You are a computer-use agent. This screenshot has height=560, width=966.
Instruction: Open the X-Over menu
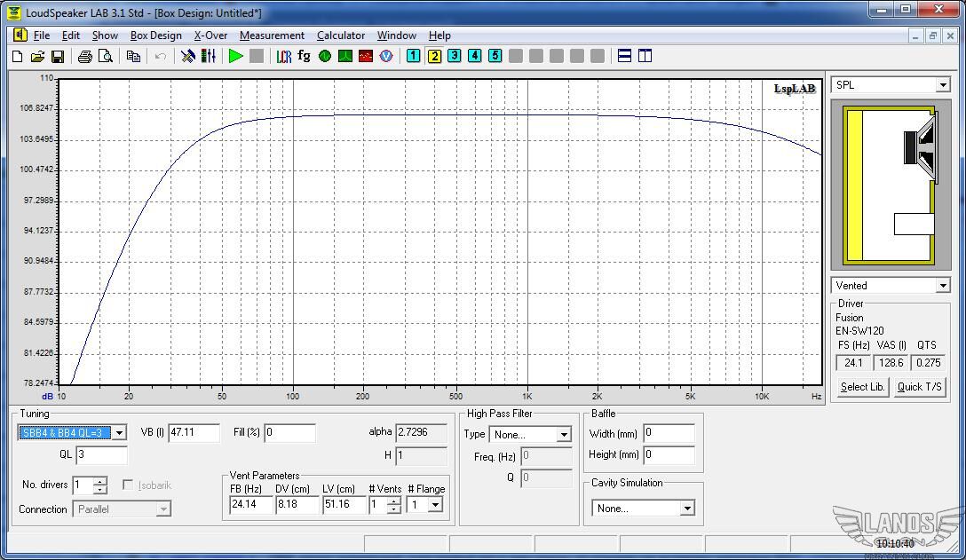point(210,35)
